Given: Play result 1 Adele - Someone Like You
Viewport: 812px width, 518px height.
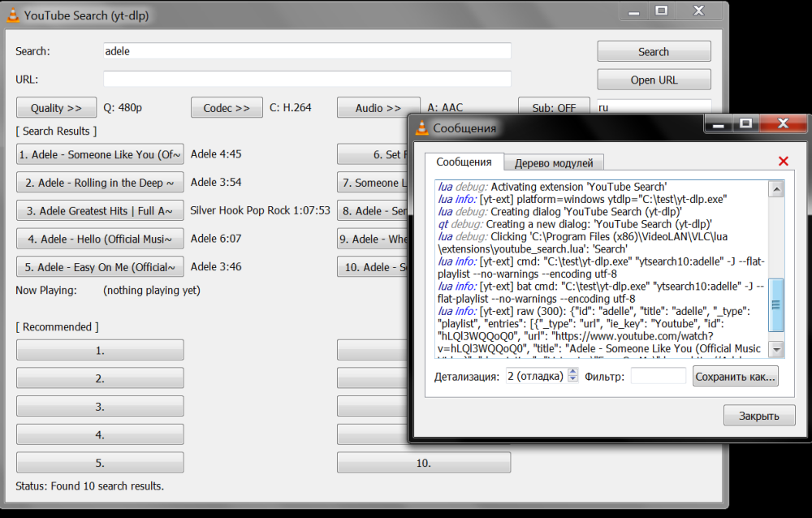Looking at the screenshot, I should tap(100, 154).
